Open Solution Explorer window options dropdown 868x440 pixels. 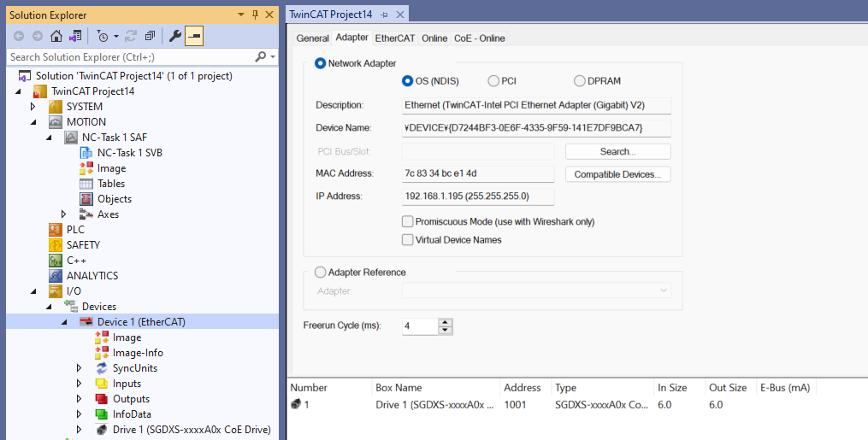(241, 15)
